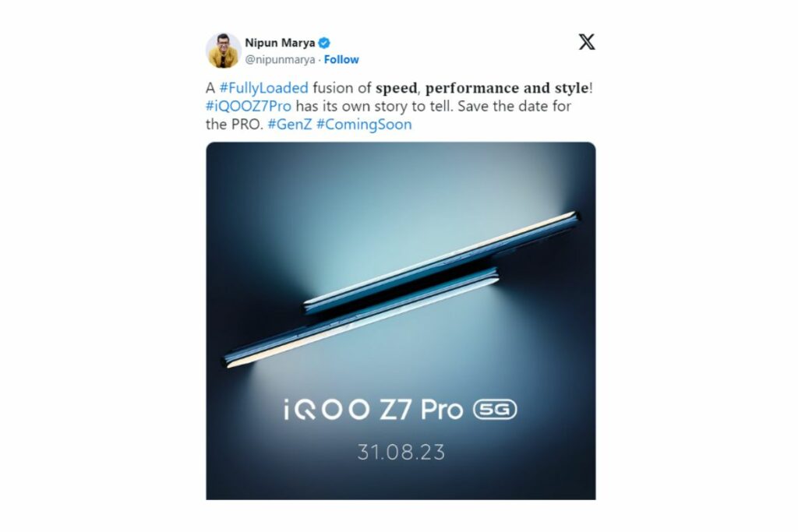Click the bold 'speed, performance and style' text
798x532 pixels.
click(x=482, y=88)
